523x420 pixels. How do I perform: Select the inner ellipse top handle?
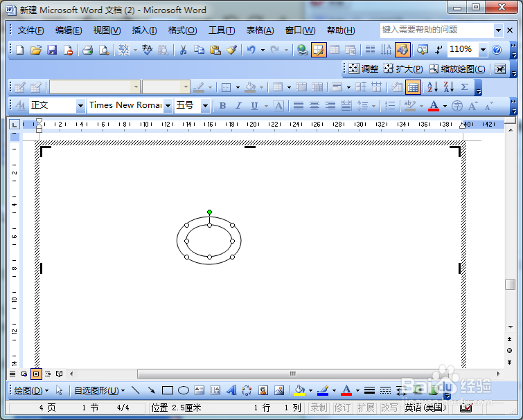209,225
